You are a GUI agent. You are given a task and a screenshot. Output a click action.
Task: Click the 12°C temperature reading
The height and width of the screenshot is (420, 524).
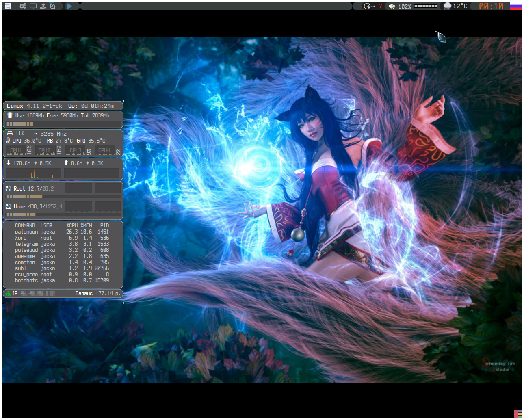click(x=460, y=6)
